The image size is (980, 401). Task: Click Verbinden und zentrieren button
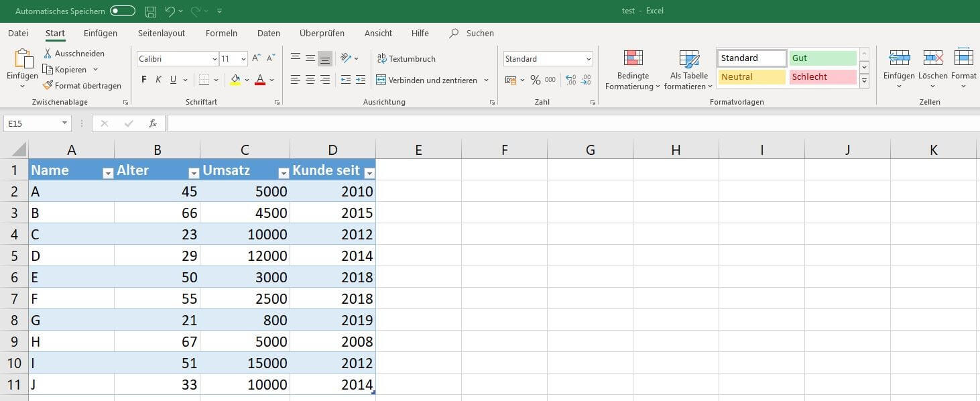pos(427,80)
